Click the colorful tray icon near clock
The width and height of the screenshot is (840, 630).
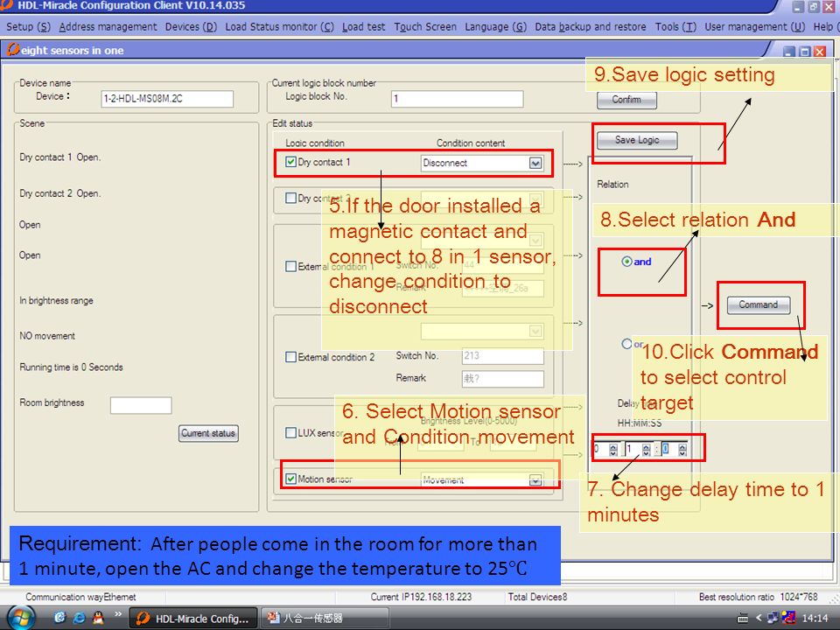tap(788, 619)
